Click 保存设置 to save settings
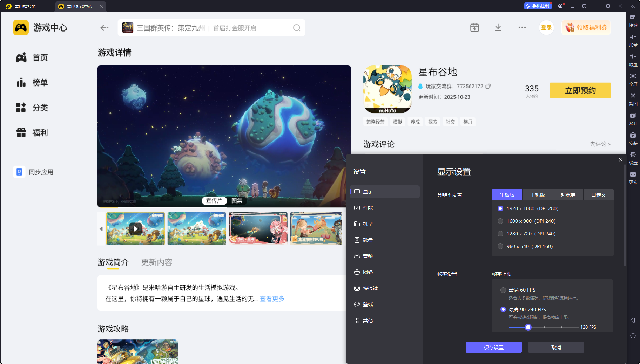The image size is (640, 364). (x=494, y=347)
